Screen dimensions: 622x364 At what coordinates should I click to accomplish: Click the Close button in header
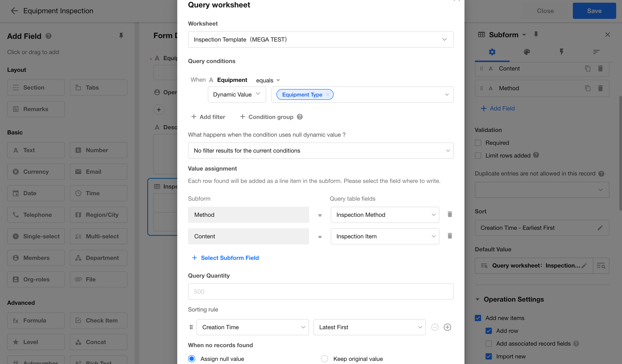[545, 11]
